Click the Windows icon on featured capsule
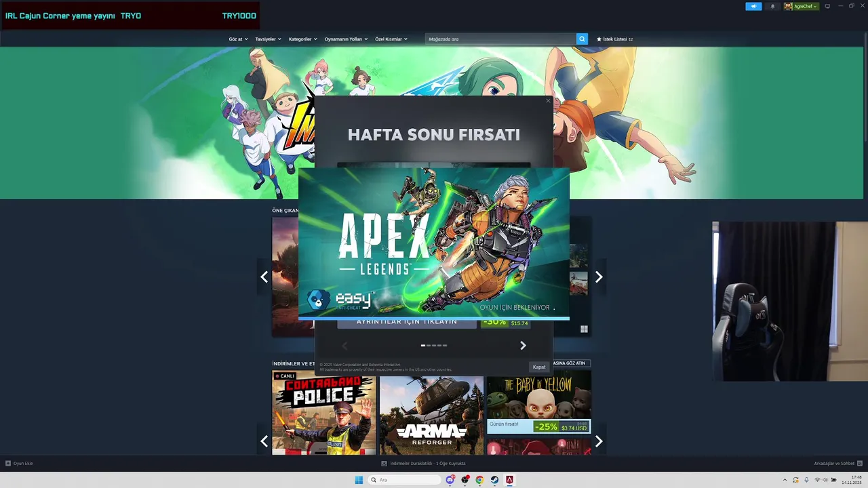 (584, 329)
